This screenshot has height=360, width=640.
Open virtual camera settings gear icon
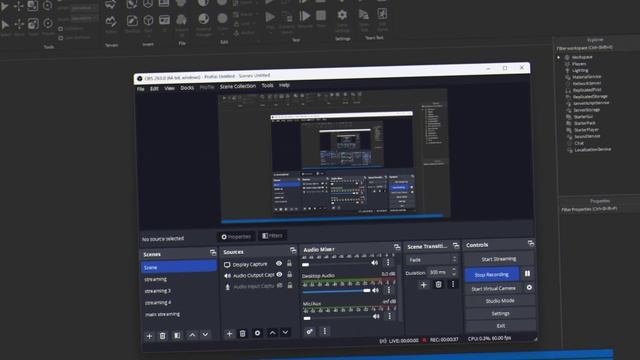click(529, 287)
